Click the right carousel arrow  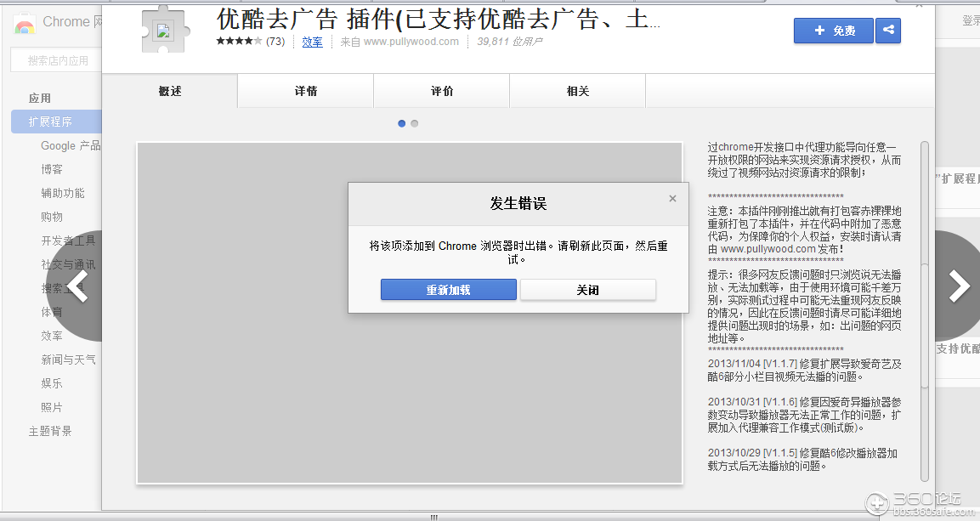959,287
